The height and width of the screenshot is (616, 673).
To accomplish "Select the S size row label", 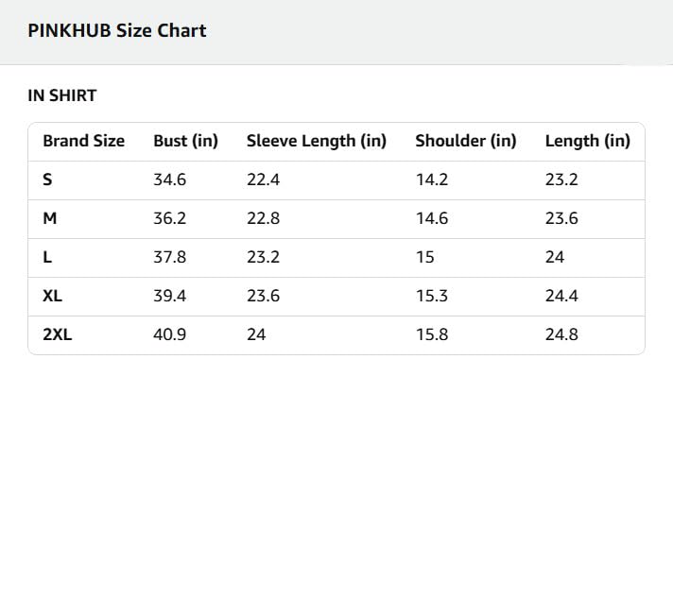I will coord(47,180).
